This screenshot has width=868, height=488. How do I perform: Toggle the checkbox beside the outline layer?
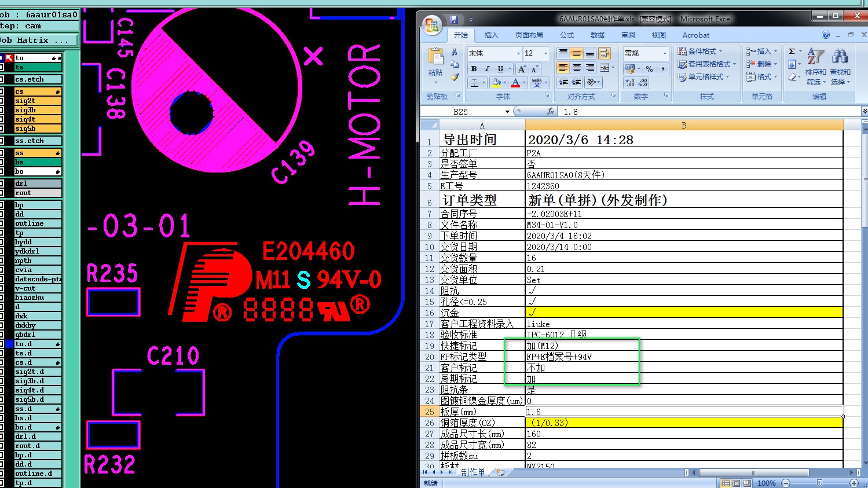(x=2, y=223)
